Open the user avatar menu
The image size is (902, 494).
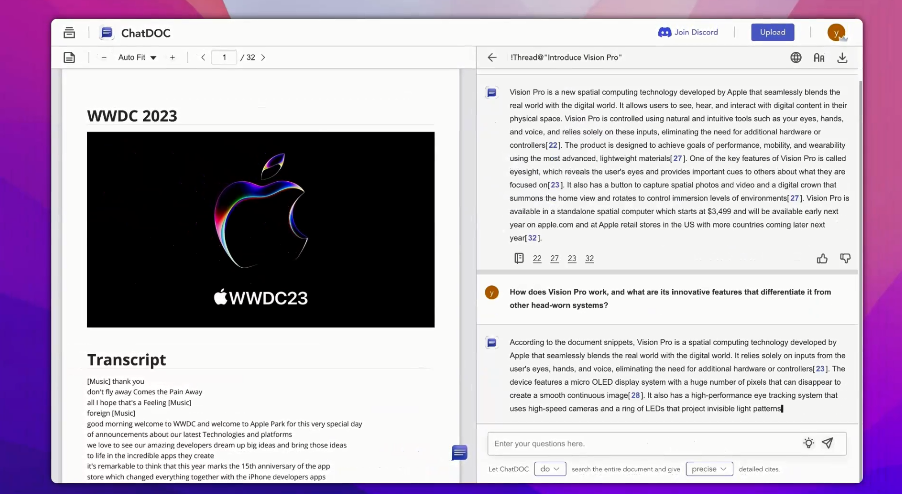click(x=836, y=32)
